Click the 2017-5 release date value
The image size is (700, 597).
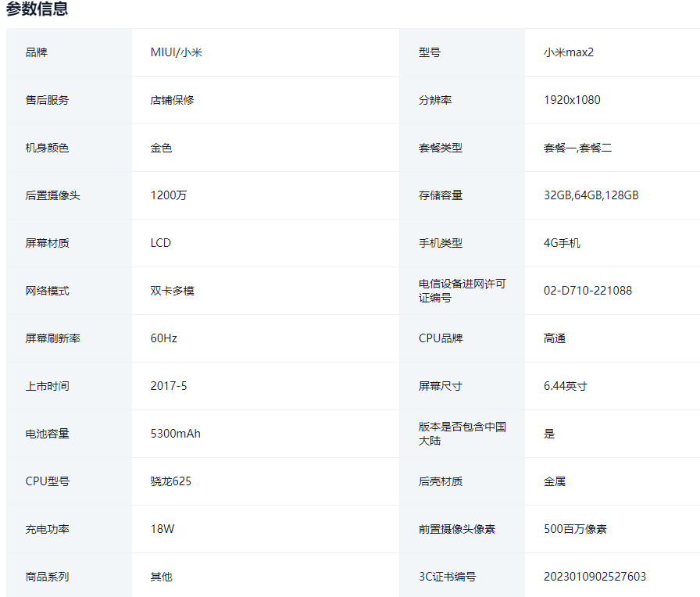tap(169, 386)
